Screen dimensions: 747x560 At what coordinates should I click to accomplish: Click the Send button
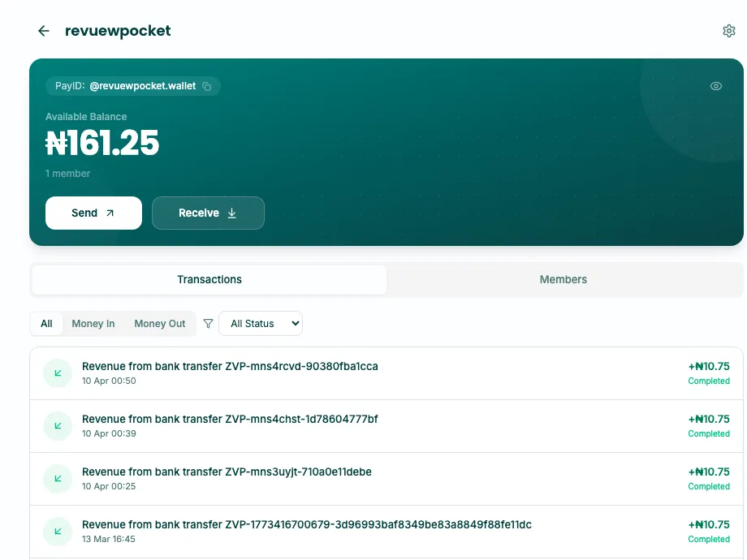pos(93,213)
